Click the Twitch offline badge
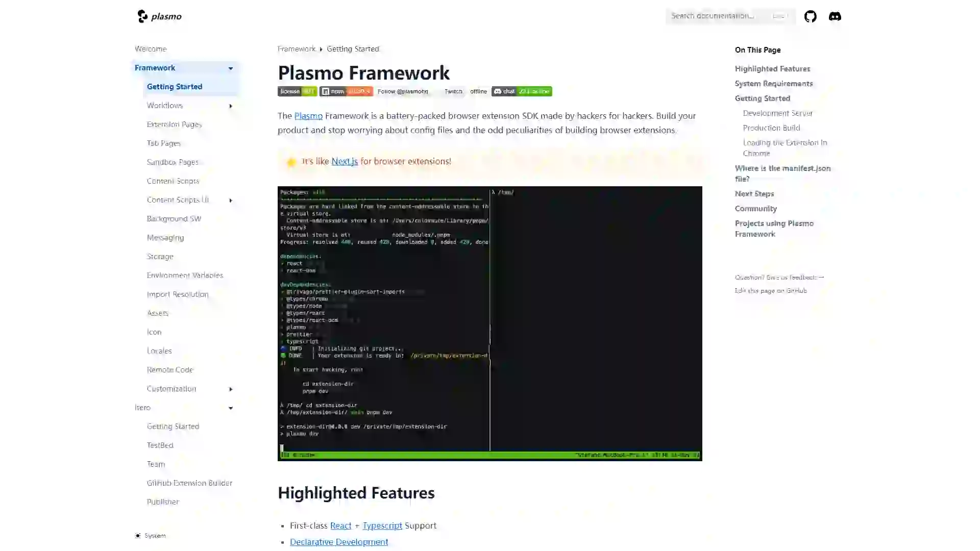Screen dimensions: 980x551 point(465,91)
